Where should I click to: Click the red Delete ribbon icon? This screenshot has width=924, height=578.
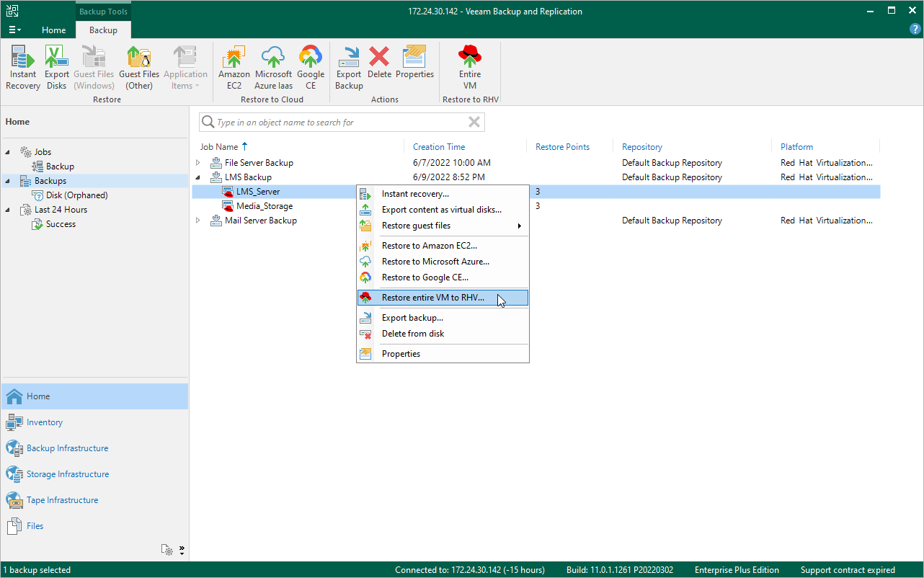click(x=379, y=62)
